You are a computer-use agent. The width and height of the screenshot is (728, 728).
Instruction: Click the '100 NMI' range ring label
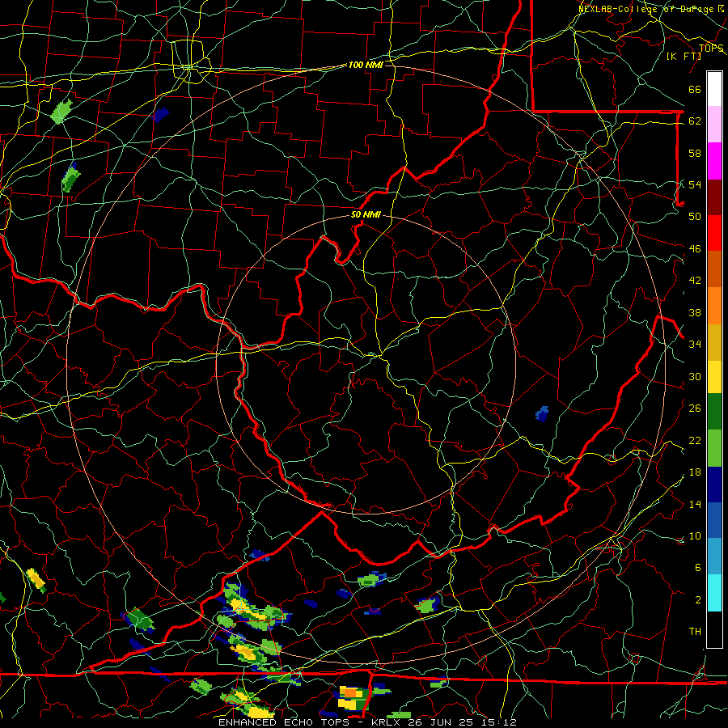pos(366,65)
